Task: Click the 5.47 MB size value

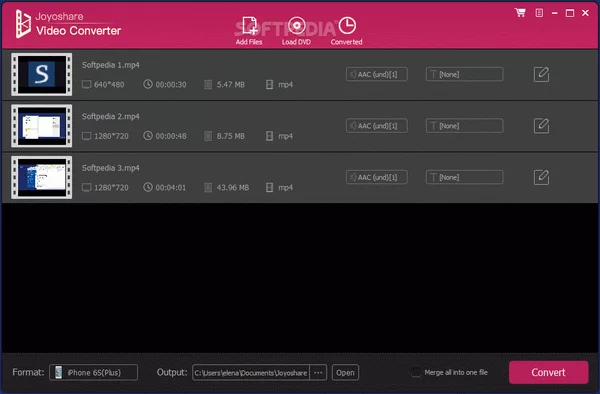Action: 230,85
